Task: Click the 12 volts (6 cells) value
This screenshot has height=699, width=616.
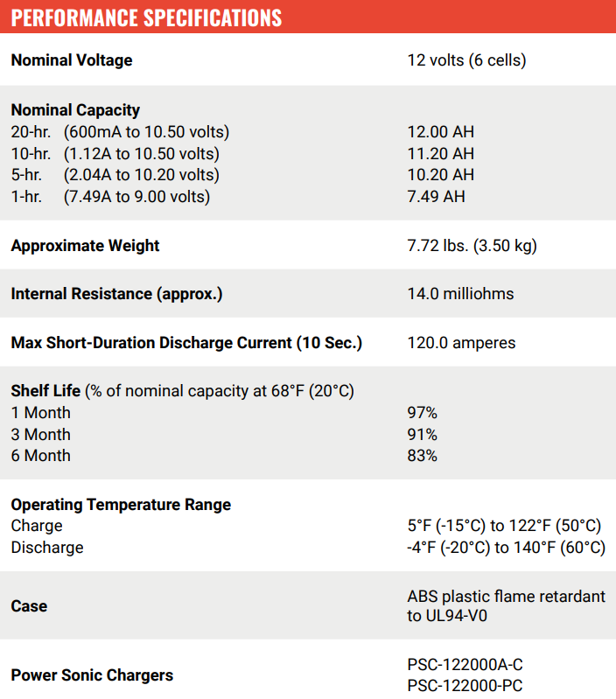Action: [x=466, y=60]
